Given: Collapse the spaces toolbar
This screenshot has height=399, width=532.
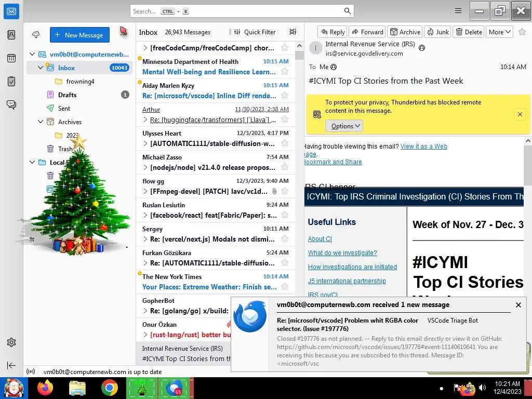Looking at the screenshot, I should pyautogui.click(x=11, y=365).
